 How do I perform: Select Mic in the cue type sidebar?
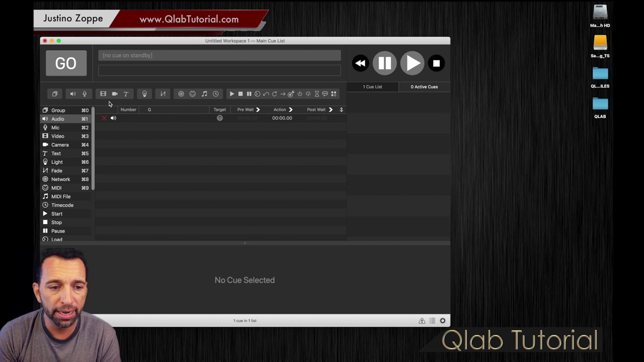65,128
